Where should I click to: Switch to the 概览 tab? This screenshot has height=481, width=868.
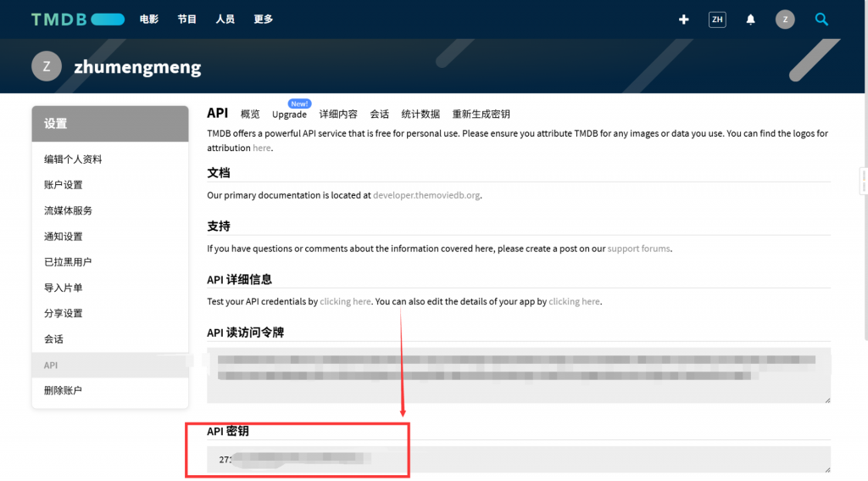(x=250, y=115)
